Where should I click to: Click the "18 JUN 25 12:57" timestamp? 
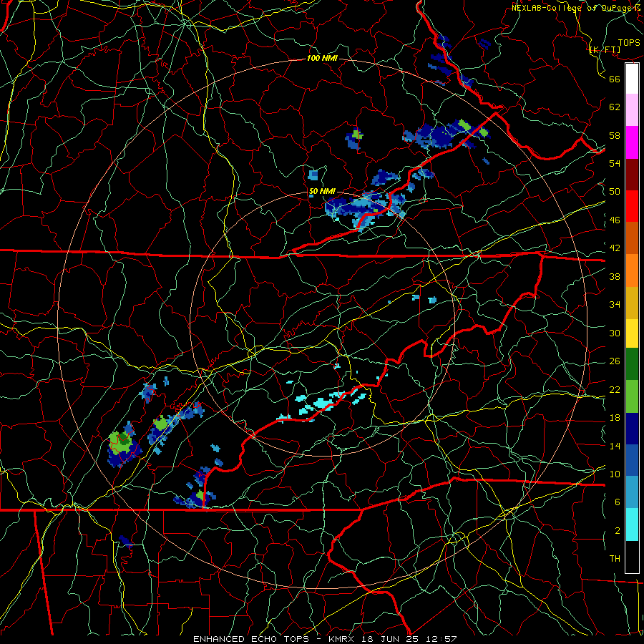point(409,639)
